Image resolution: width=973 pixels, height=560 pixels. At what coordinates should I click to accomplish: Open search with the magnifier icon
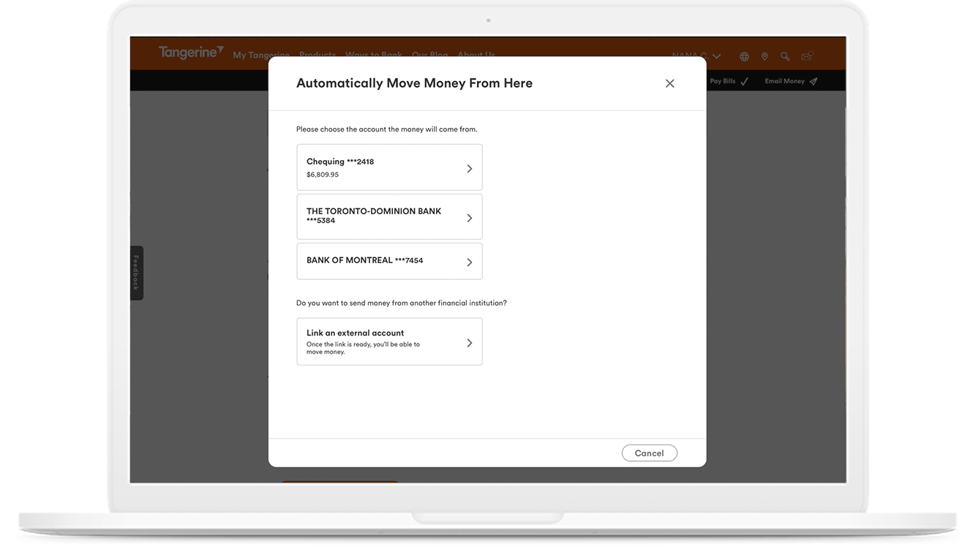(785, 56)
